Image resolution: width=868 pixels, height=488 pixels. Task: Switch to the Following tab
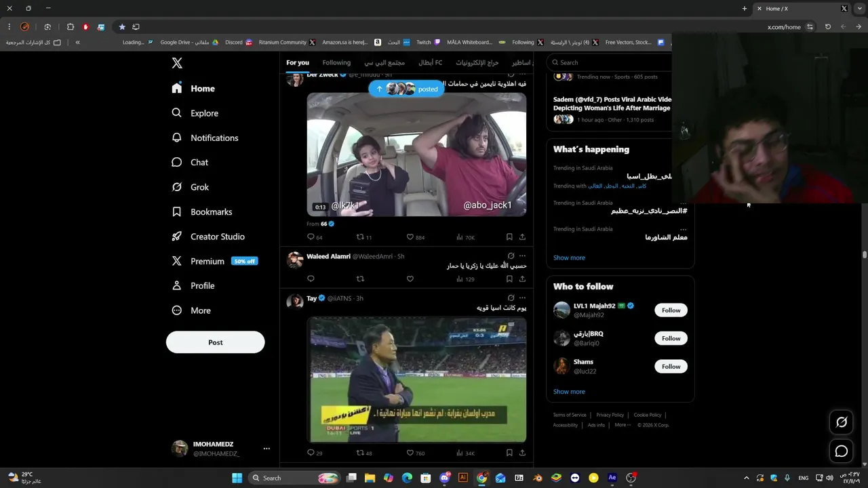[336, 62]
